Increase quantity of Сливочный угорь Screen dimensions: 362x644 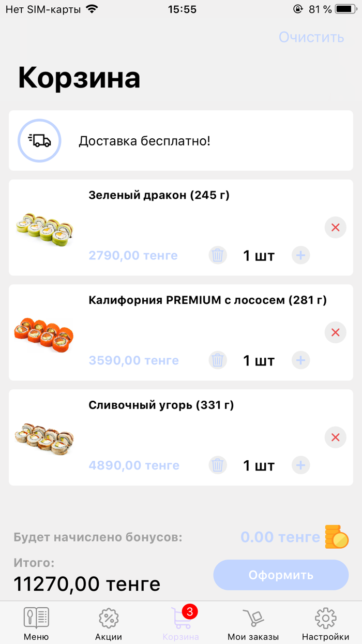(300, 465)
